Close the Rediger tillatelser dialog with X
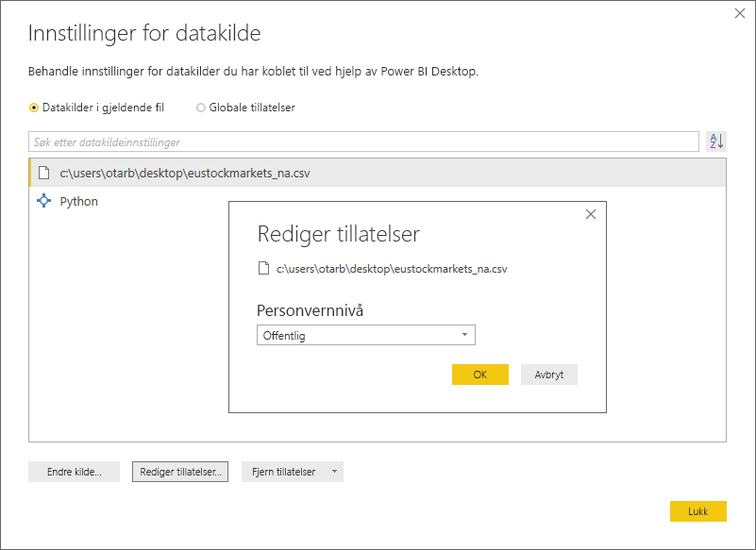This screenshot has width=756, height=550. coord(591,214)
